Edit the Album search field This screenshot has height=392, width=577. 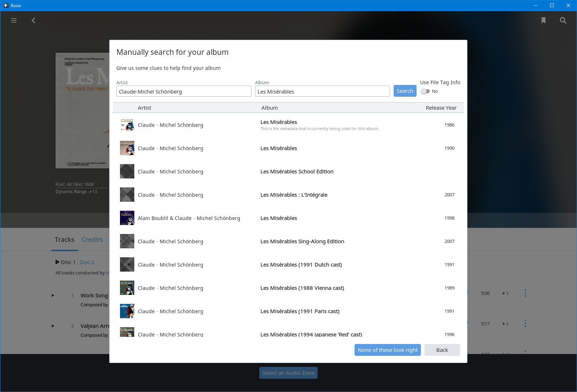pos(322,91)
